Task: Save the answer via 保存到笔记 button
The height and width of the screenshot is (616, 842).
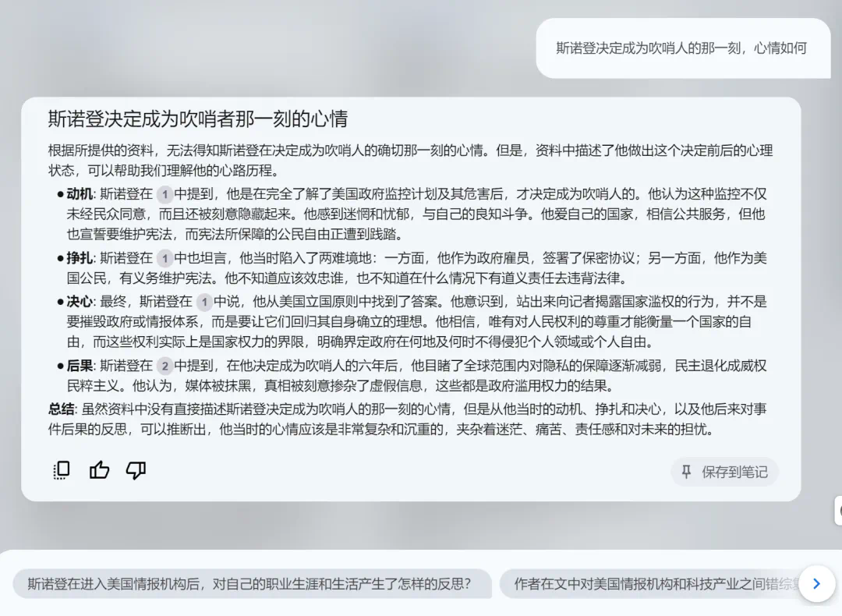Action: coord(724,472)
